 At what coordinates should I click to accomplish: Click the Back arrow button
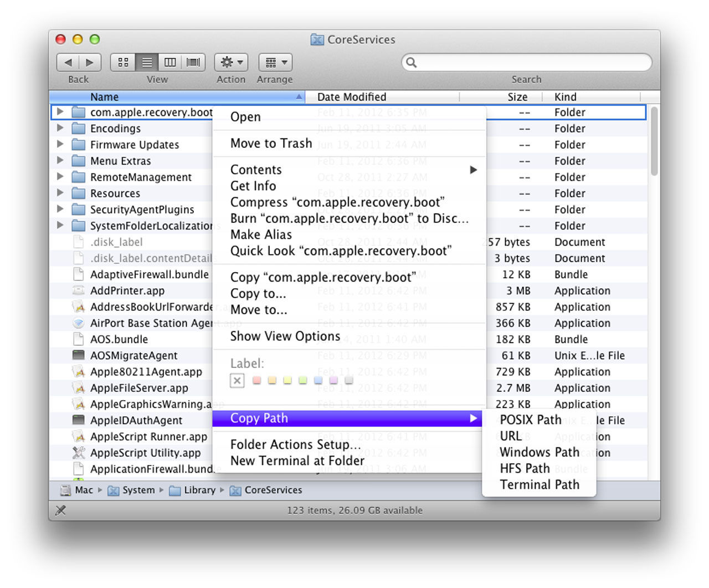(x=68, y=62)
